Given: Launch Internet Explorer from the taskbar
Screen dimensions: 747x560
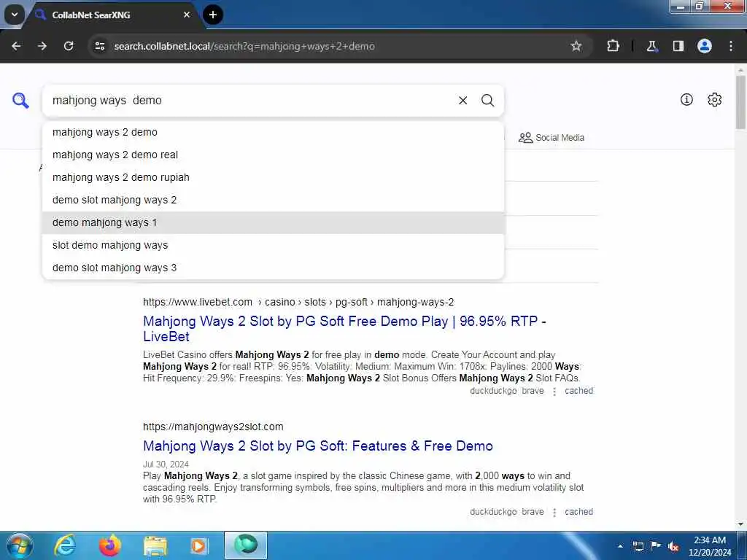Looking at the screenshot, I should (64, 545).
